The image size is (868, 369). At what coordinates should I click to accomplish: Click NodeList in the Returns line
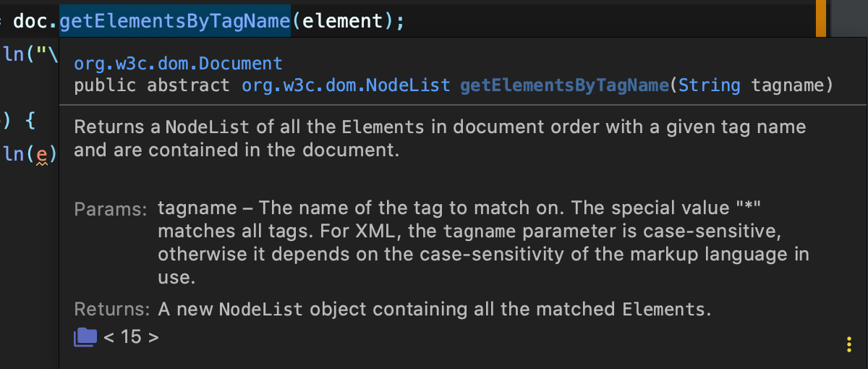click(x=262, y=310)
